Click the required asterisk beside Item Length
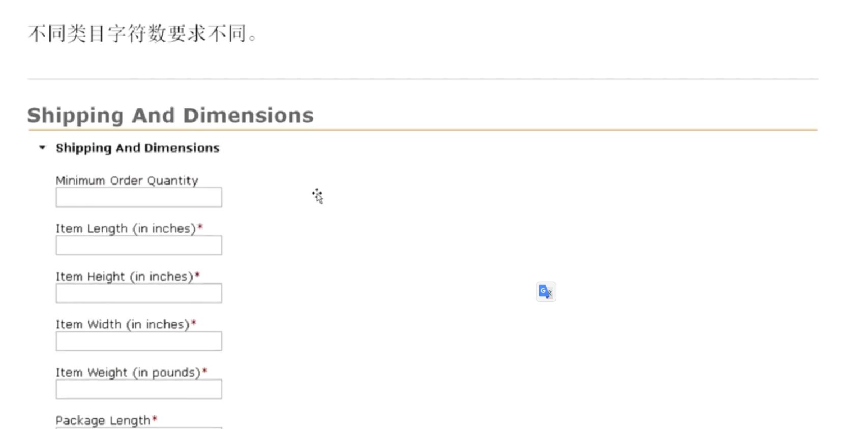This screenshot has width=868, height=429. click(x=200, y=227)
